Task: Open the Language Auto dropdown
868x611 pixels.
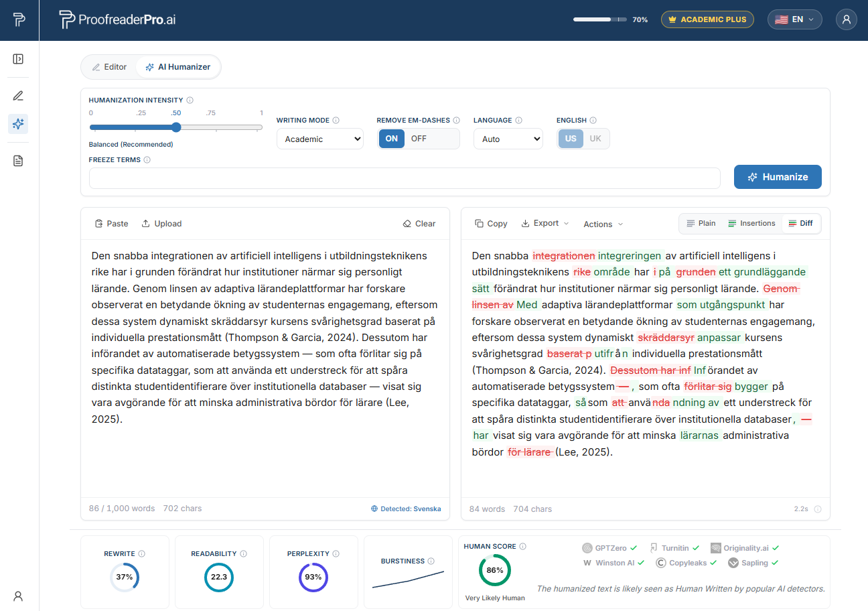Action: point(508,139)
